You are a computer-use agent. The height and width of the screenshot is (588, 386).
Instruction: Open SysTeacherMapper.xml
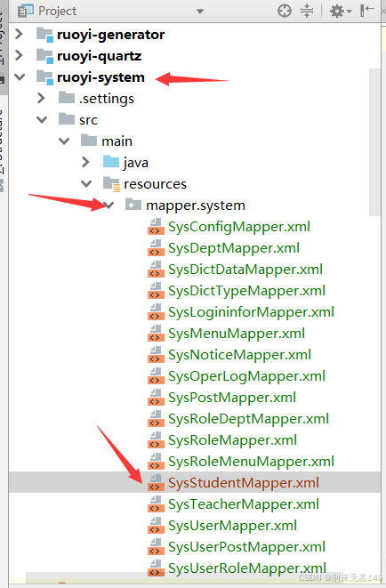pyautogui.click(x=244, y=504)
